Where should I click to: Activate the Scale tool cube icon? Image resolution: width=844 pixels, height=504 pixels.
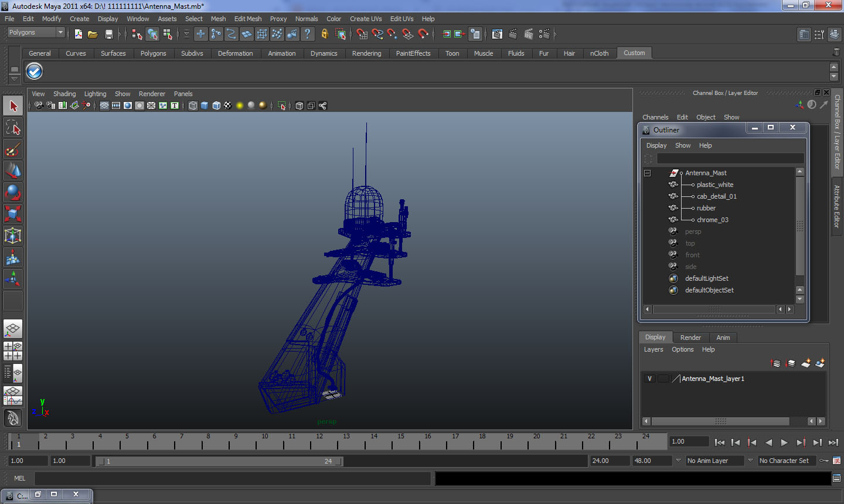(13, 214)
